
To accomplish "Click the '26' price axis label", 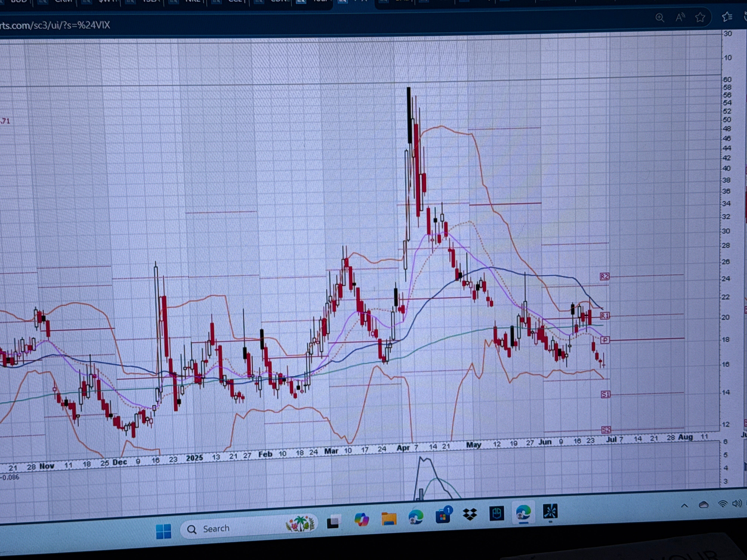I will coord(726,262).
